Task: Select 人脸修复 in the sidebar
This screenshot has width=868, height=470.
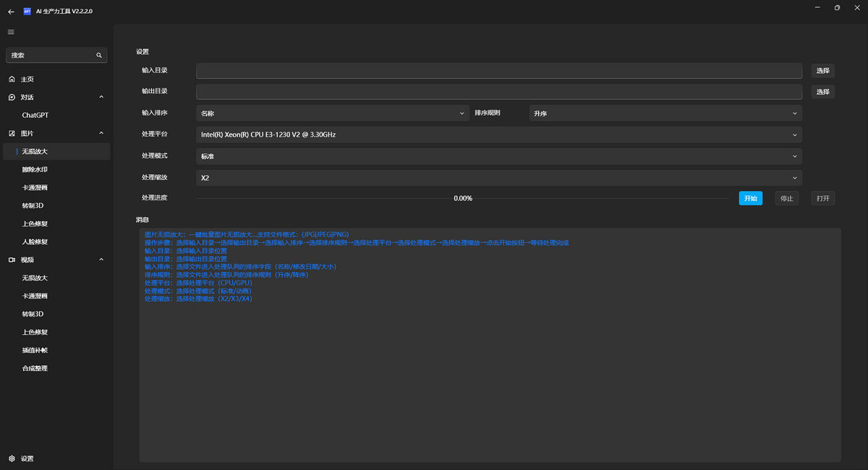Action: click(x=35, y=242)
